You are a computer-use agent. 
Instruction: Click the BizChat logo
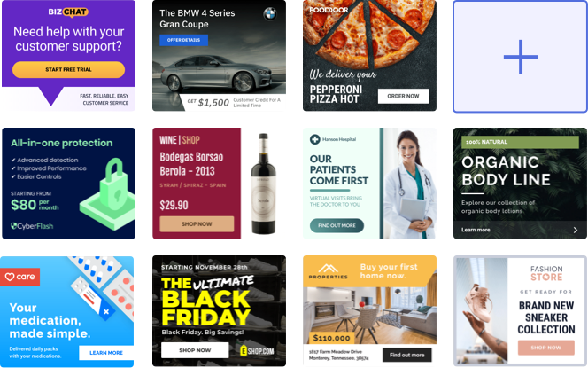click(68, 12)
